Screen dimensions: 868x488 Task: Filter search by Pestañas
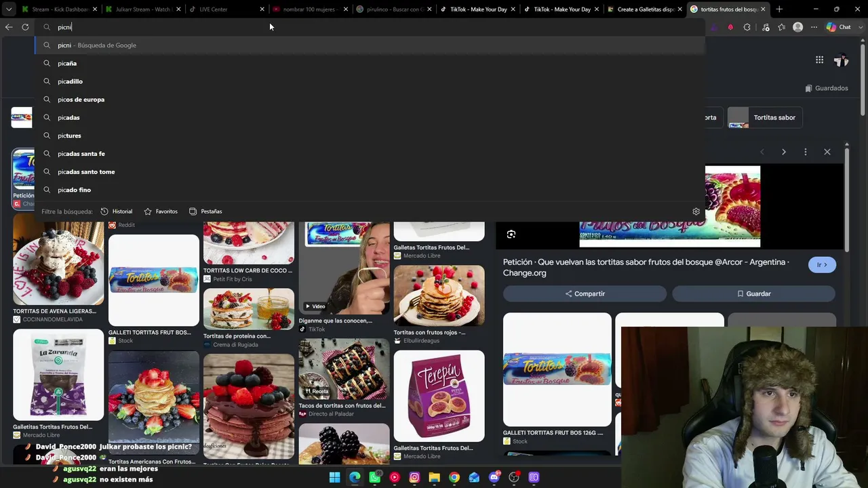click(205, 211)
